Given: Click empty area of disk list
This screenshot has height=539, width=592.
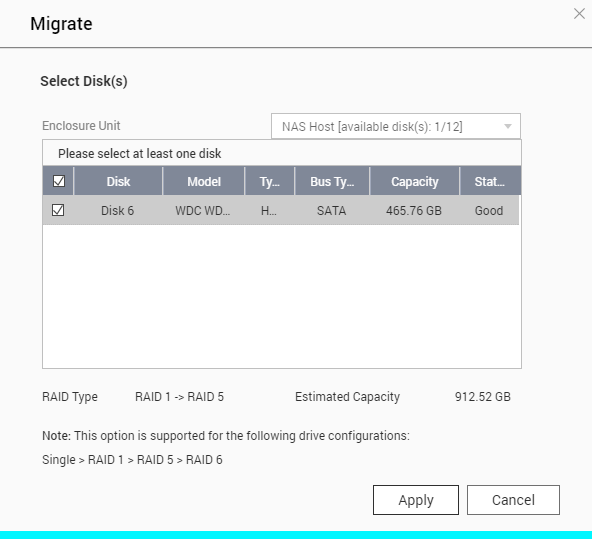Looking at the screenshot, I should 282,296.
